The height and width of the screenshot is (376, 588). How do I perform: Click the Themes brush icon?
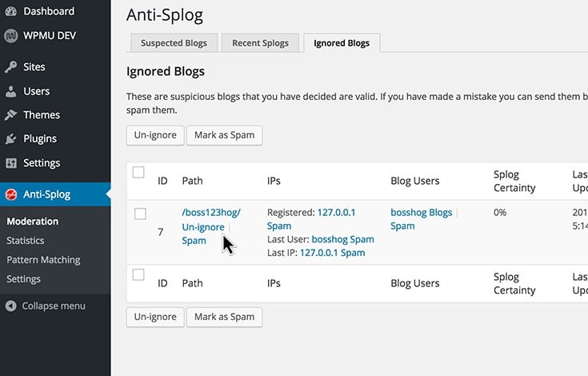click(11, 114)
